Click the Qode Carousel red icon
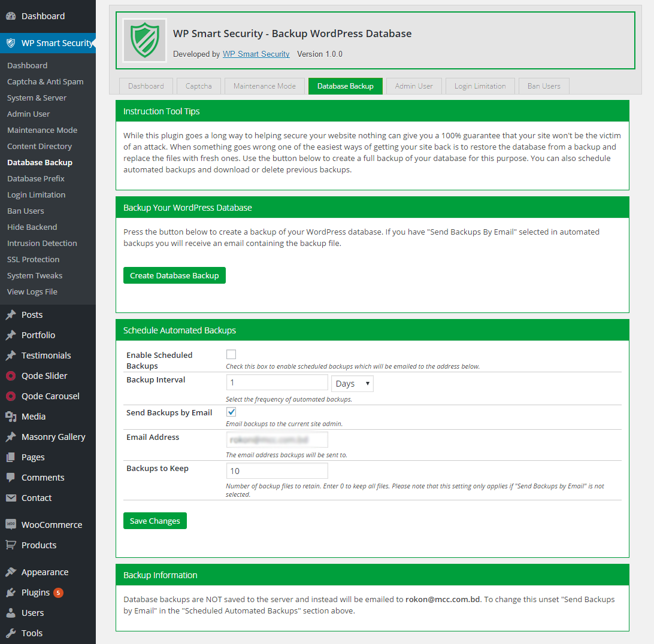 pyautogui.click(x=11, y=396)
